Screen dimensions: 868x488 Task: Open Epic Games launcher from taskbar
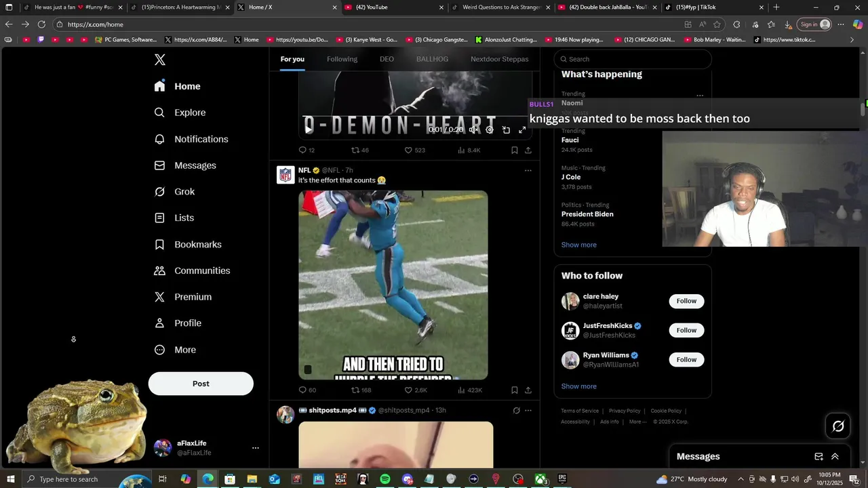562,479
